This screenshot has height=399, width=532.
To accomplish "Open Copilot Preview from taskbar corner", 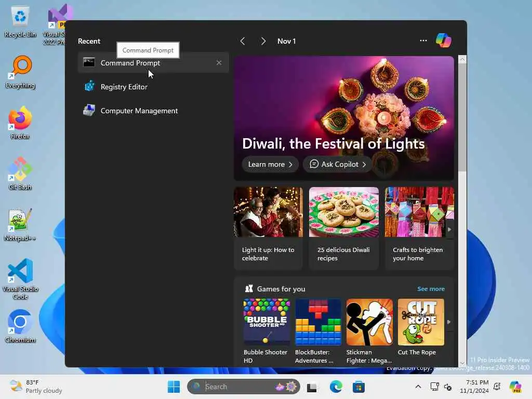I will pyautogui.click(x=515, y=387).
